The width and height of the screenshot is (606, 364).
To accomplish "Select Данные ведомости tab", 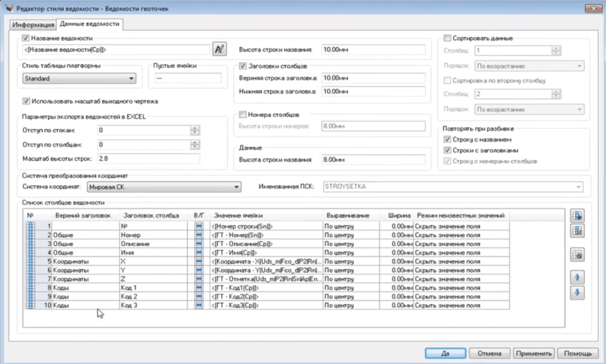I will (90, 24).
